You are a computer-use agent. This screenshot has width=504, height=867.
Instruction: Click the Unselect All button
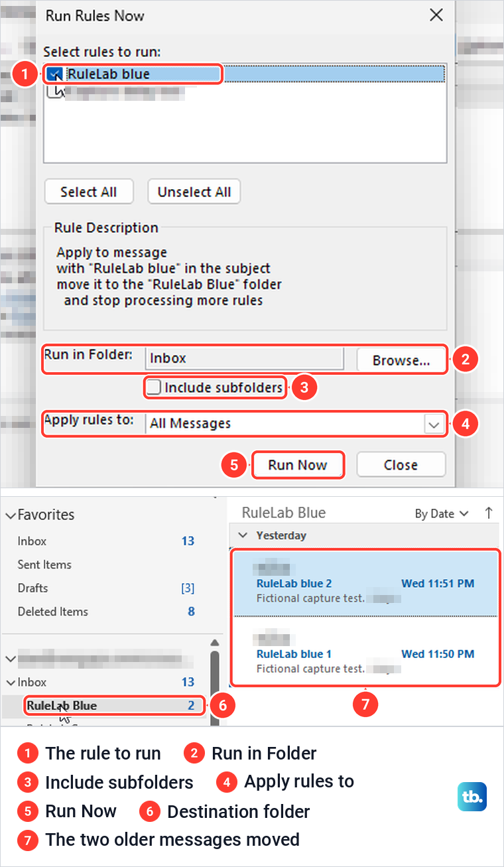194,192
